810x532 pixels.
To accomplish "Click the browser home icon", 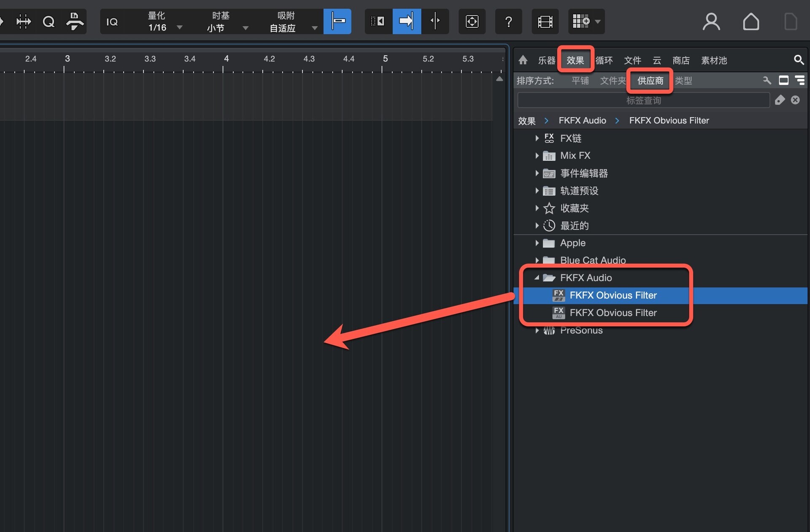I will pyautogui.click(x=523, y=60).
